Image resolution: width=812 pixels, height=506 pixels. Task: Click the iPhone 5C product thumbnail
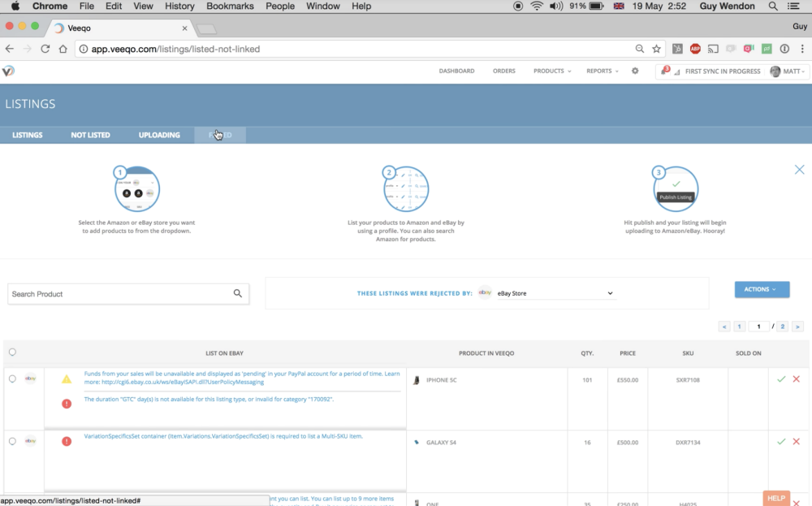click(417, 380)
